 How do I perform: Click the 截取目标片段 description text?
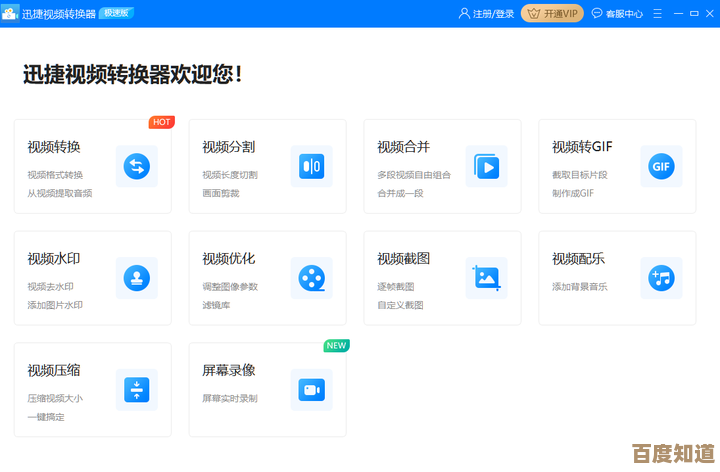[x=580, y=175]
